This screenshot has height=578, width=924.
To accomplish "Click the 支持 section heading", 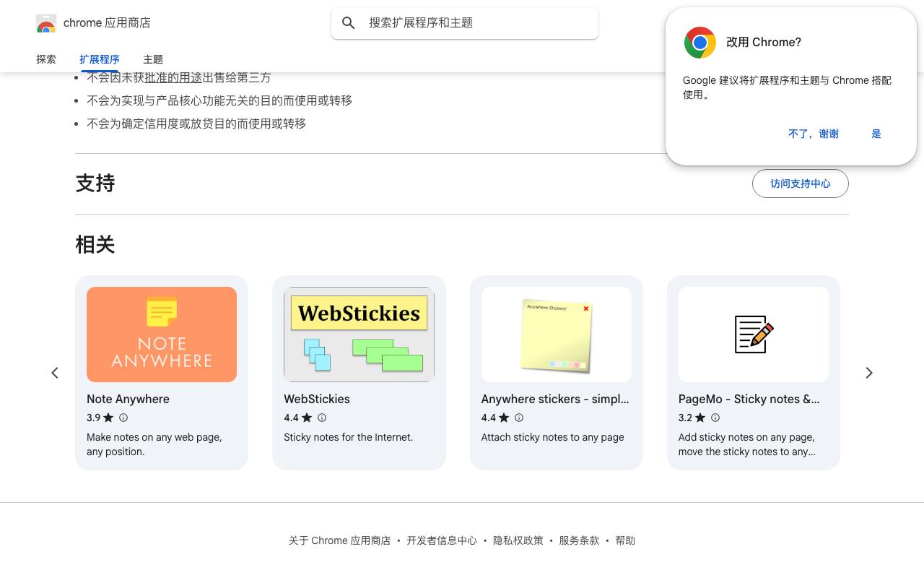I will click(95, 184).
